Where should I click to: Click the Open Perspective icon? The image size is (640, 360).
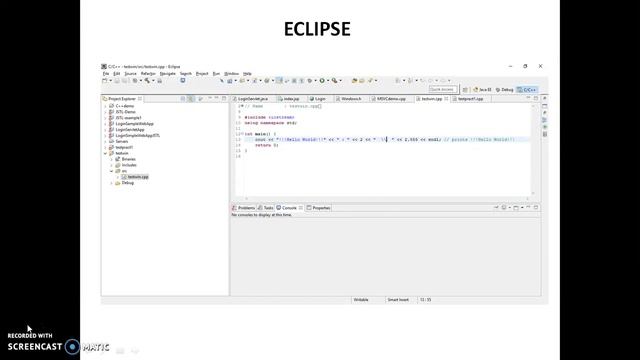tap(465, 89)
